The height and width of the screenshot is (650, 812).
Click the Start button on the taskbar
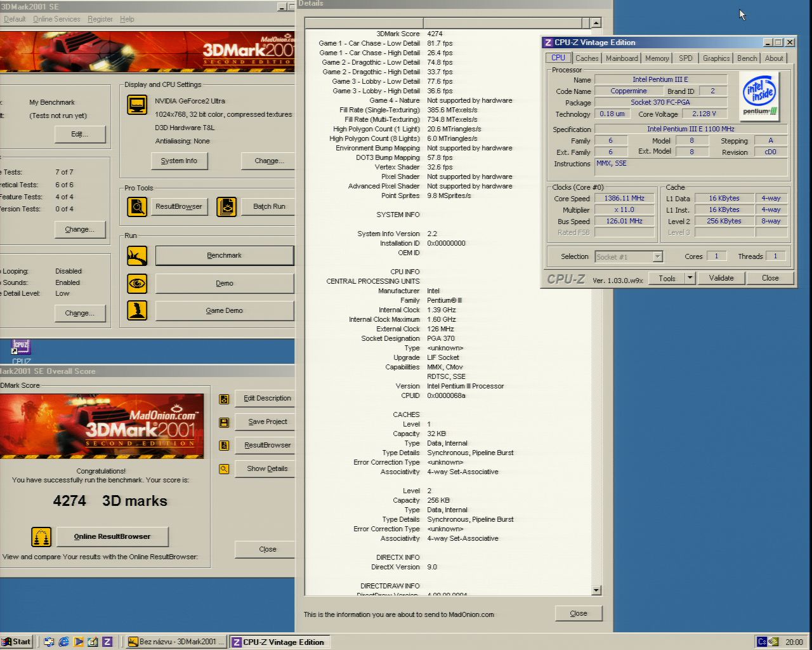coord(16,642)
